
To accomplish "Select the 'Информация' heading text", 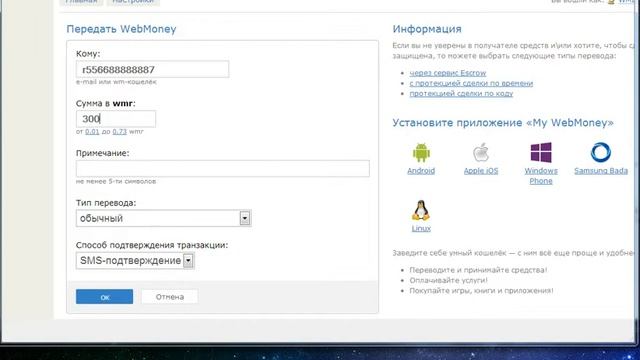I will coord(427,29).
